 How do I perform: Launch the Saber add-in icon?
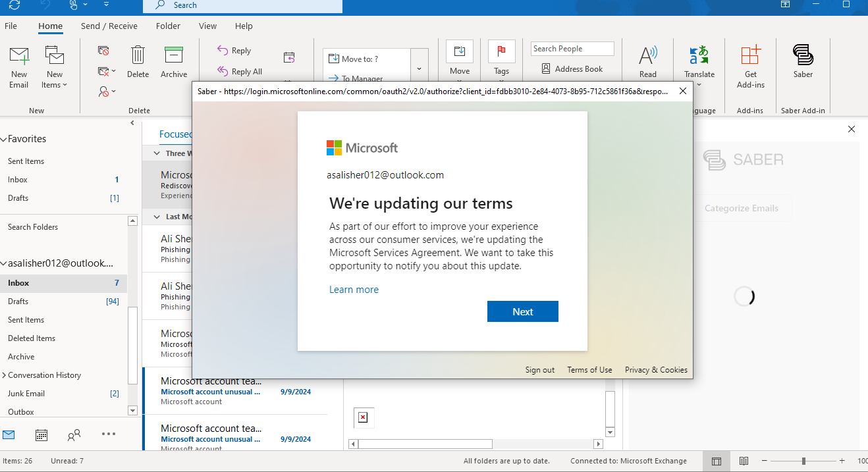pos(803,55)
